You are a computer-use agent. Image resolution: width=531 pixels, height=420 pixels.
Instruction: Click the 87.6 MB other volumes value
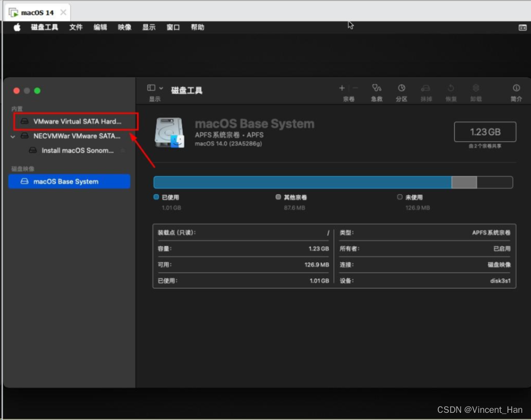click(x=294, y=208)
